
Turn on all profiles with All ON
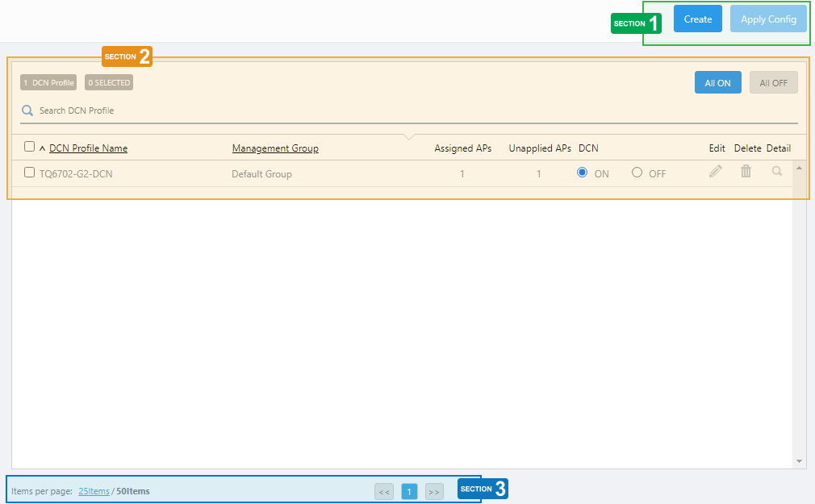[x=717, y=82]
